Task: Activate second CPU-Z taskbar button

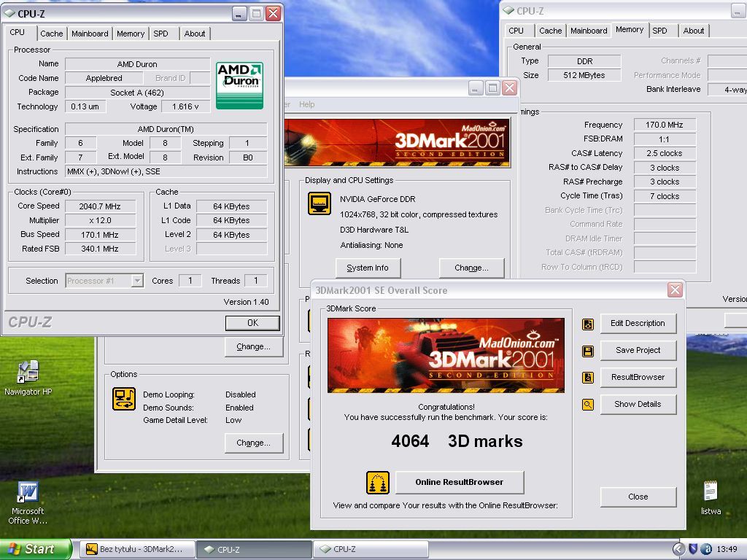Action: [x=371, y=550]
